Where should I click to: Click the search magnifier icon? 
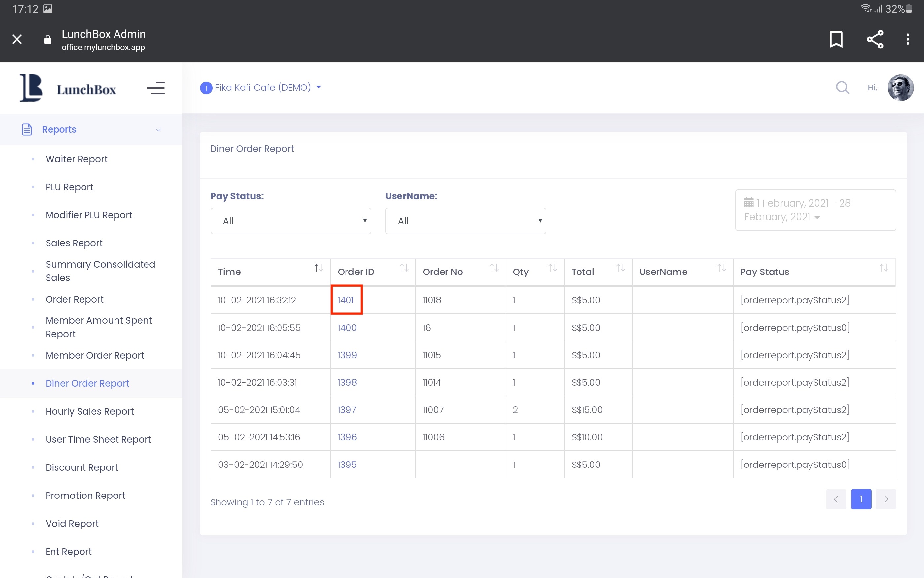tap(842, 88)
